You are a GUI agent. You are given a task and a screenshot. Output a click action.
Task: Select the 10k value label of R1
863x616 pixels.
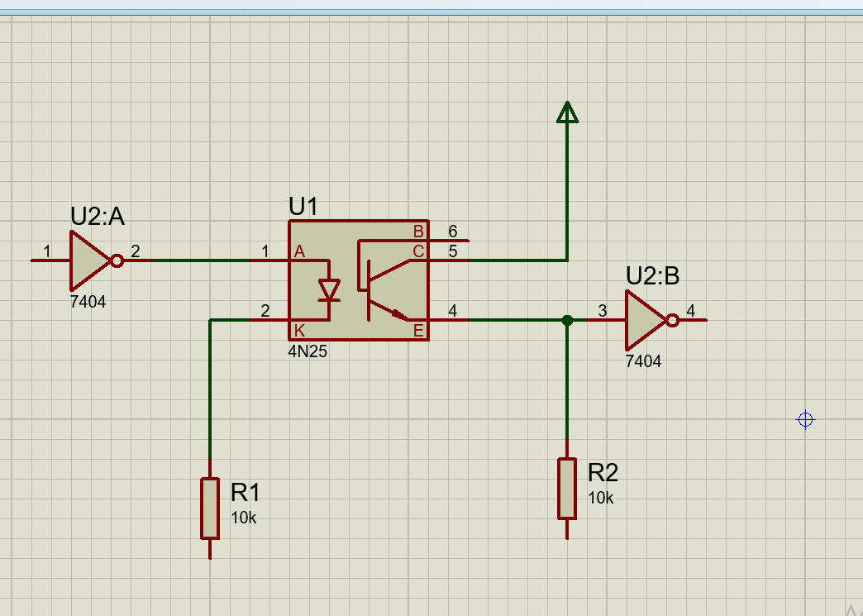pos(244,517)
